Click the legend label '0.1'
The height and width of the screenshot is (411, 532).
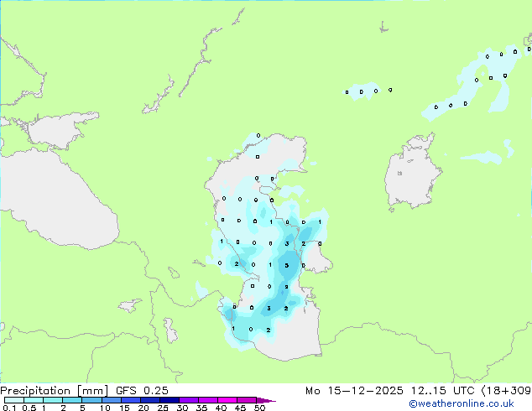click(x=10, y=408)
